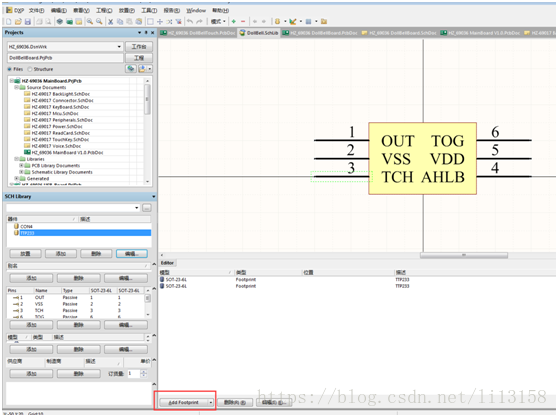This screenshot has height=417, width=558.
Task: Switch to HZ_69036 DollBellTouch.PcbDoc tab
Action: coord(198,33)
